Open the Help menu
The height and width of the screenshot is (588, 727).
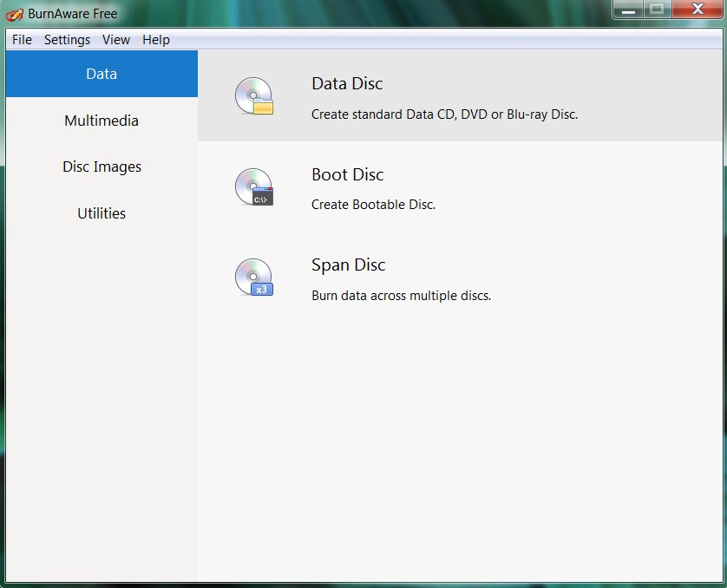[156, 40]
